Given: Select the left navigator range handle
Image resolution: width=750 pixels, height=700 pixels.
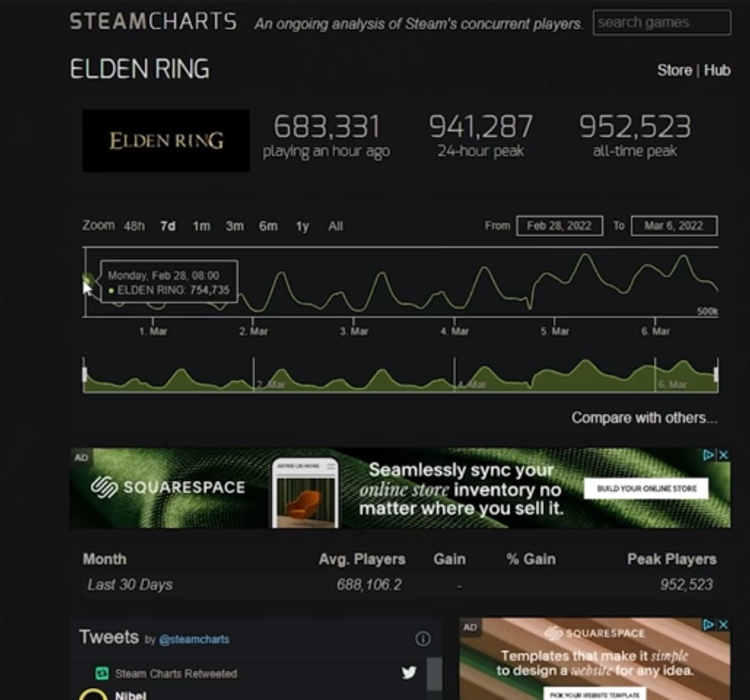Looking at the screenshot, I should tap(85, 374).
